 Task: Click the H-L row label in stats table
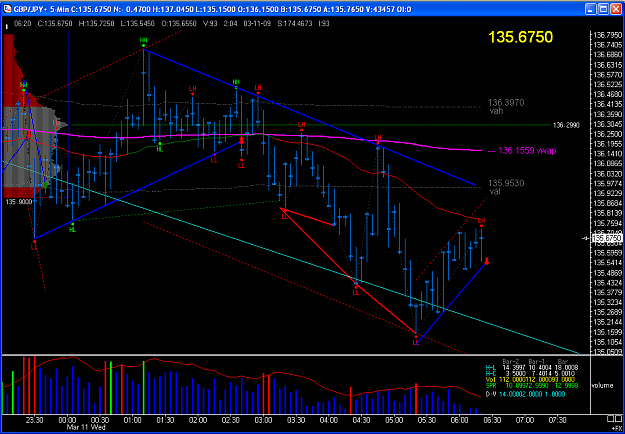point(491,367)
